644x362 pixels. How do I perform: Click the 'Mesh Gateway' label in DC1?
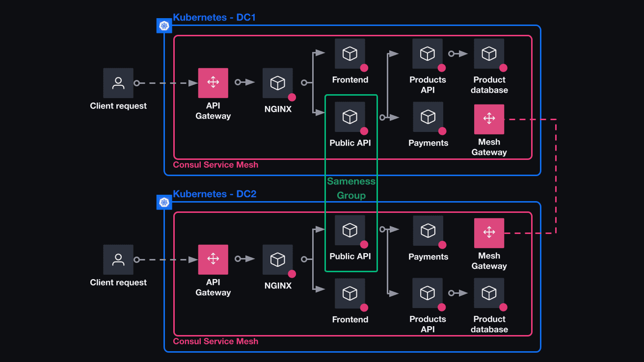click(x=489, y=147)
